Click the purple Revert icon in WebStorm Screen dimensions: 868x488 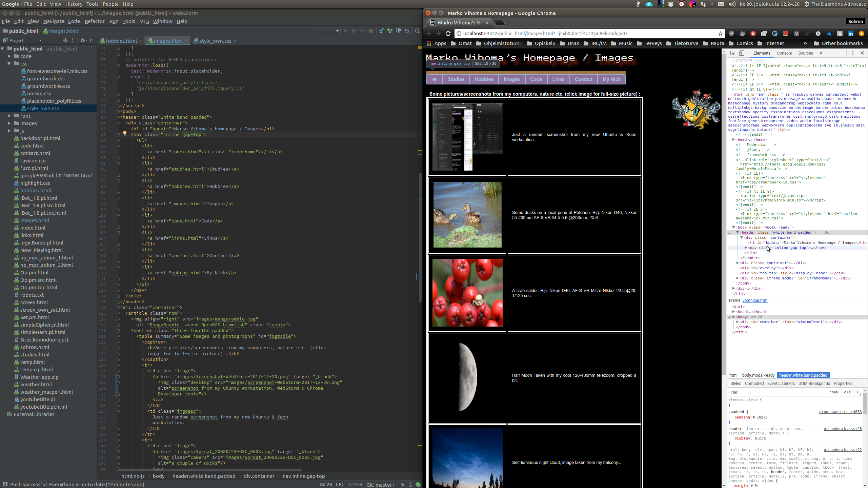pyautogui.click(x=407, y=31)
